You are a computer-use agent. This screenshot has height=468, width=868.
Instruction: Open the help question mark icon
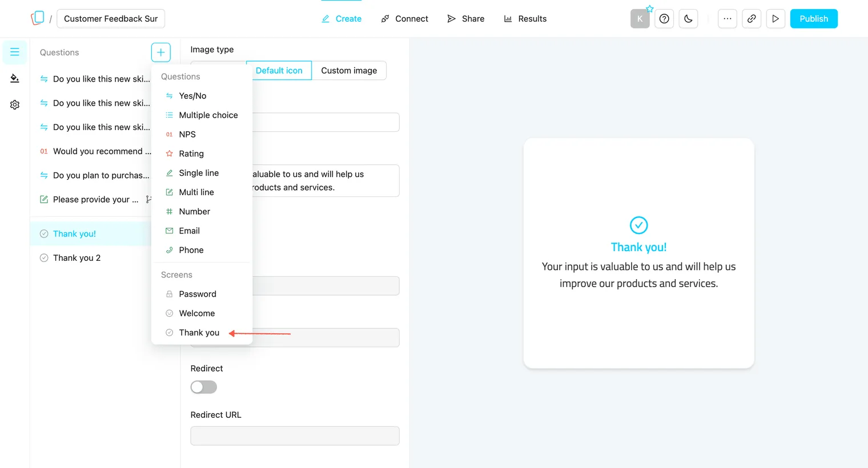coord(664,19)
